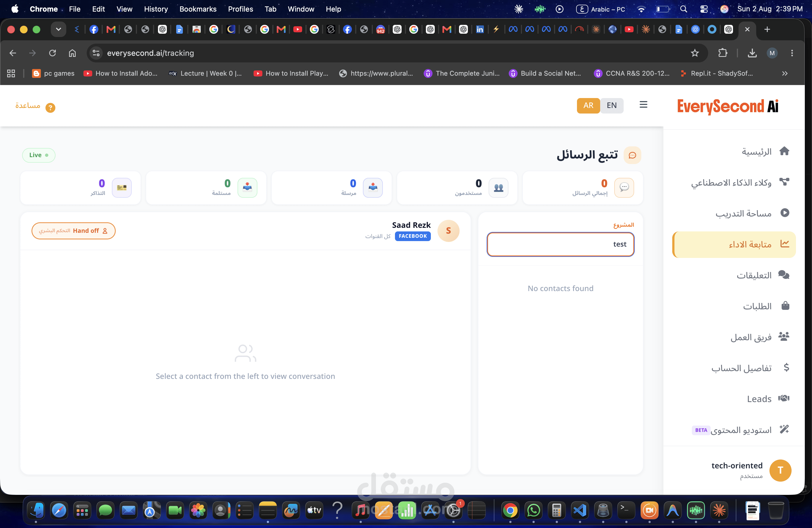The height and width of the screenshot is (528, 812).
Task: Open a new browser tab
Action: (767, 29)
